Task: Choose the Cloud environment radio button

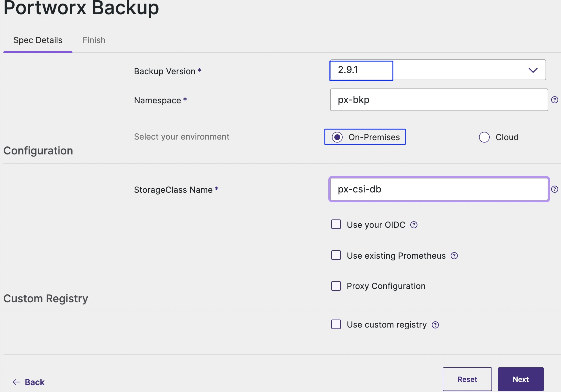Action: click(x=484, y=137)
